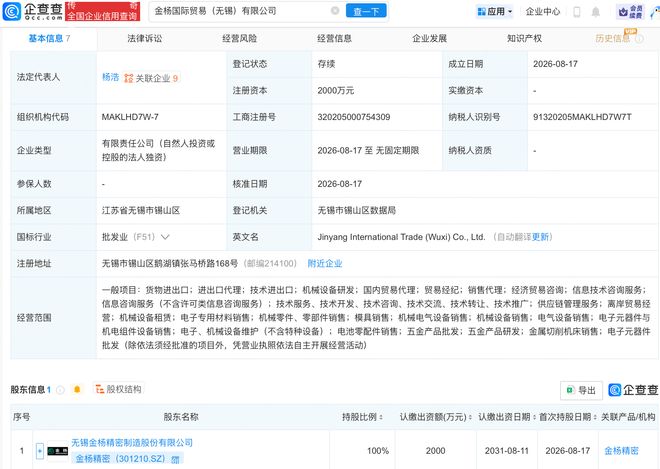Open the 附近企业 nearby companies link
Screen dimensions: 660x469
(325, 264)
